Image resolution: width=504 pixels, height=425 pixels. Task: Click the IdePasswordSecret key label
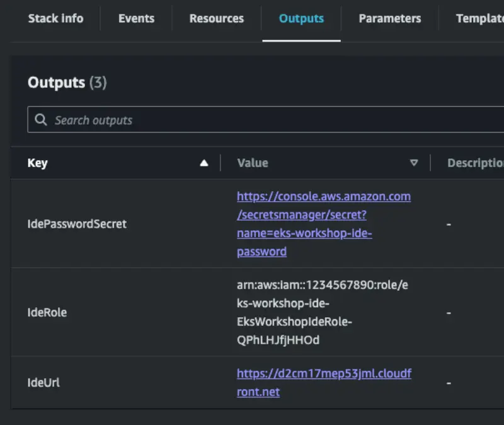tap(76, 224)
